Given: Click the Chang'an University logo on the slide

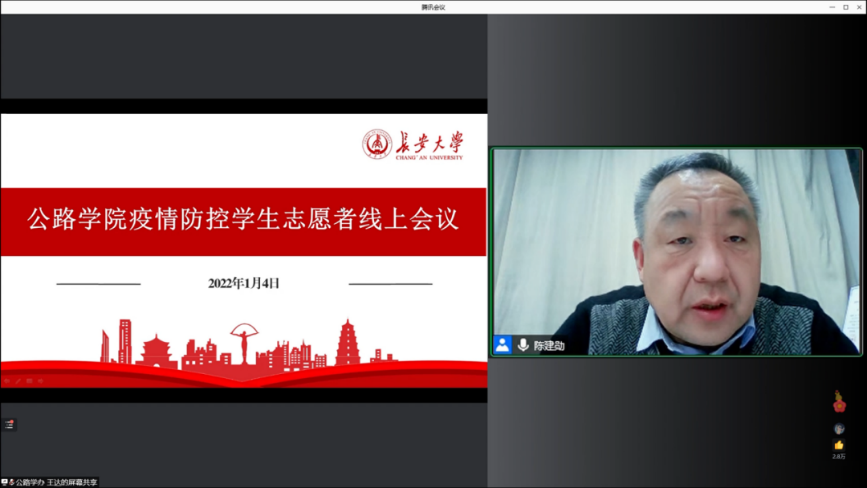Looking at the screenshot, I should pyautogui.click(x=412, y=145).
